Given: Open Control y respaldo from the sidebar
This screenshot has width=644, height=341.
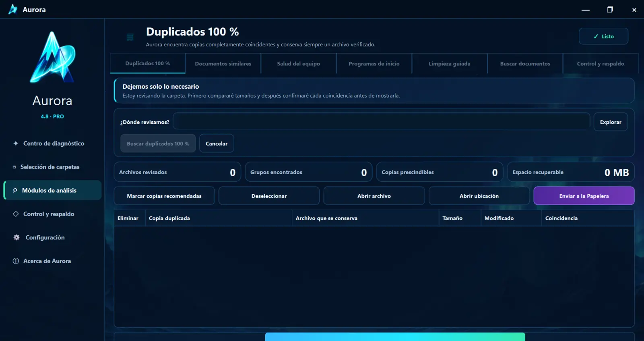Looking at the screenshot, I should click(52, 214).
